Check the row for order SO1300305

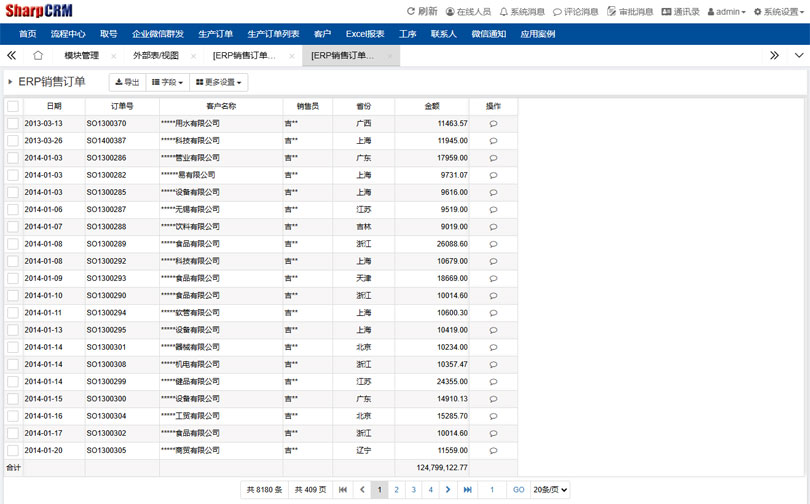click(x=13, y=450)
